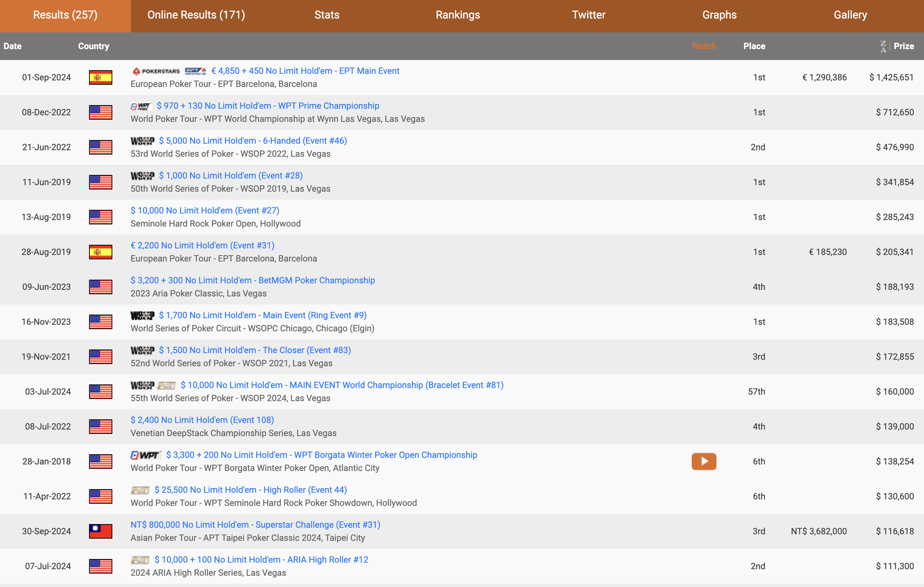924x587 pixels.
Task: Click the Spain flag for 28-Aug-2019 result
Action: coord(101,252)
